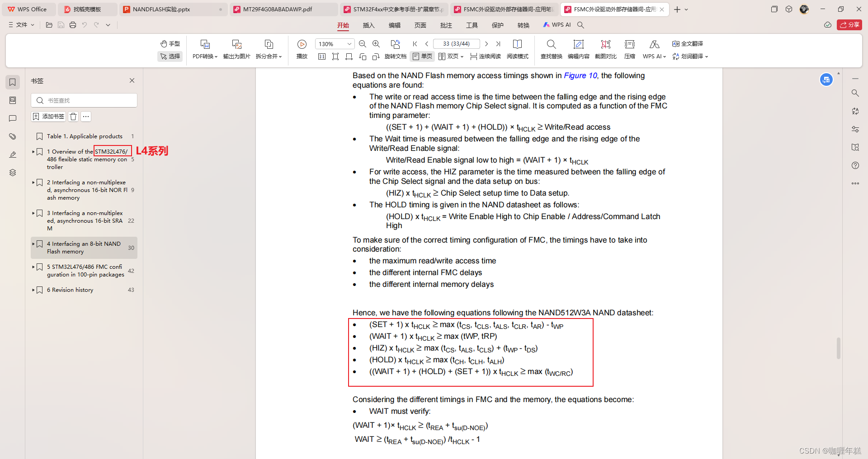The height and width of the screenshot is (459, 868).
Task: Follow the Figure 10 link
Action: [x=580, y=75]
